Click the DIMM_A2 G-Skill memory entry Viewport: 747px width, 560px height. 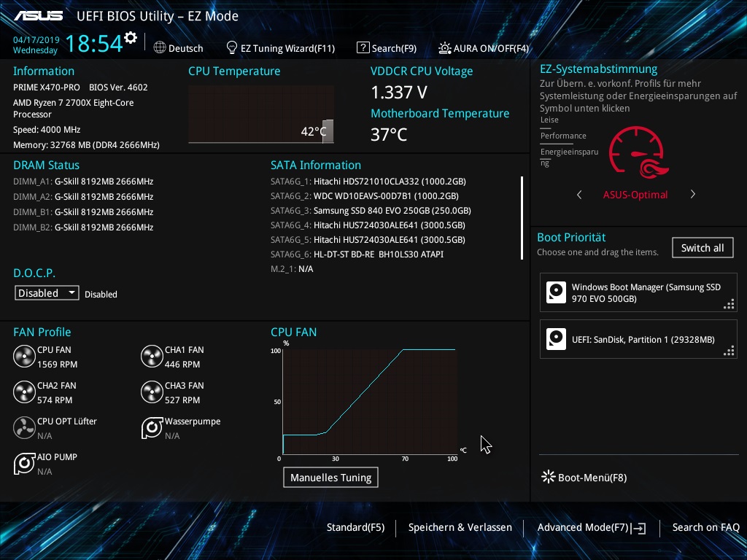(x=83, y=197)
